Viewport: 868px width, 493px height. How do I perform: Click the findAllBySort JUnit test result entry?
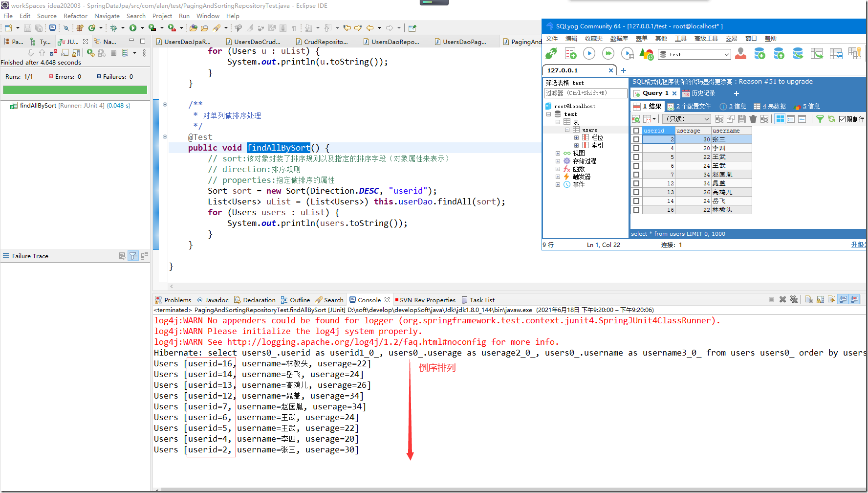[70, 105]
